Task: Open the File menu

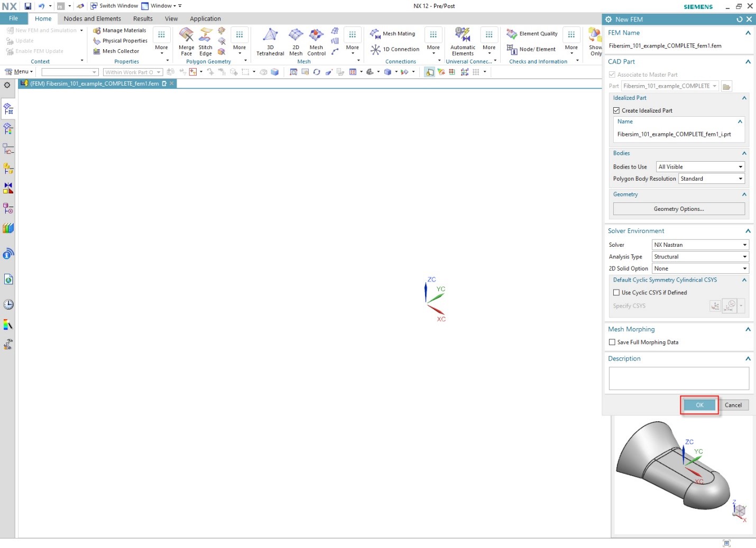Action: point(14,18)
